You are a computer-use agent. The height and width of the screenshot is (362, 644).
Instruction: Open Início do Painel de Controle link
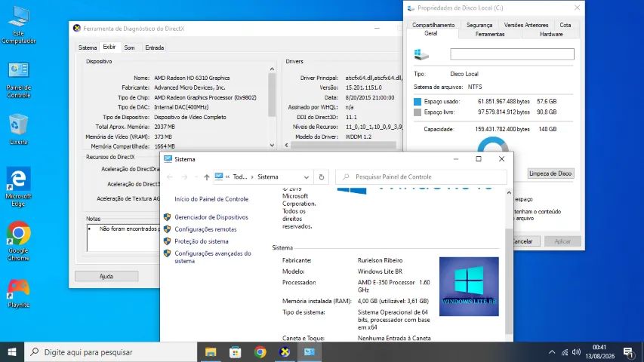pyautogui.click(x=211, y=199)
